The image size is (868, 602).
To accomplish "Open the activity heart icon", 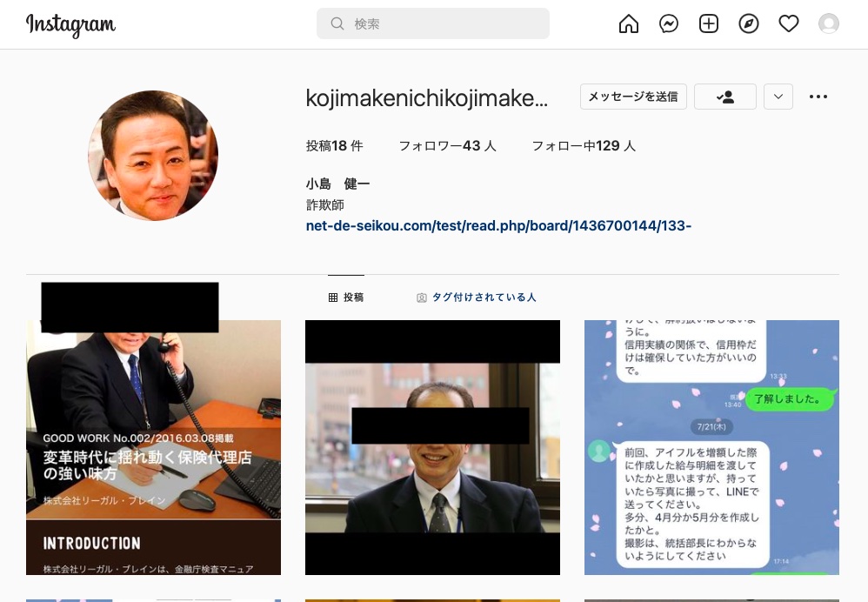I will point(788,24).
